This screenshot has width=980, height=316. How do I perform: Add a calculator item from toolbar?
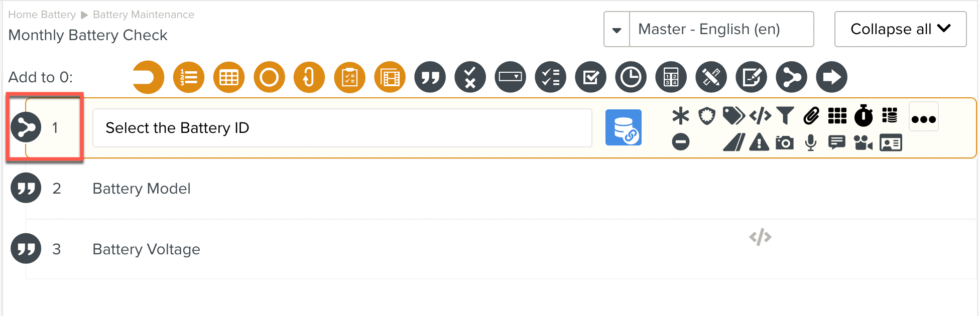pyautogui.click(x=671, y=77)
